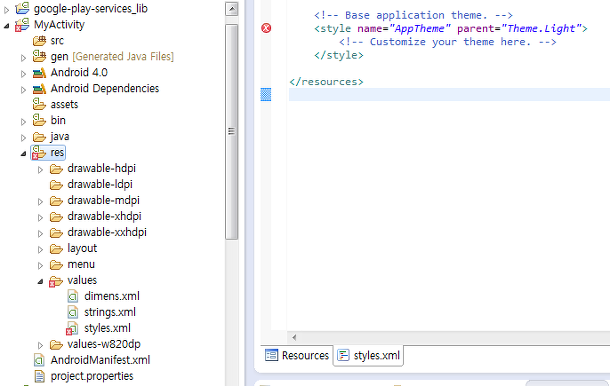The height and width of the screenshot is (386, 610).
Task: Click the menu folder icon
Action: pyautogui.click(x=56, y=265)
